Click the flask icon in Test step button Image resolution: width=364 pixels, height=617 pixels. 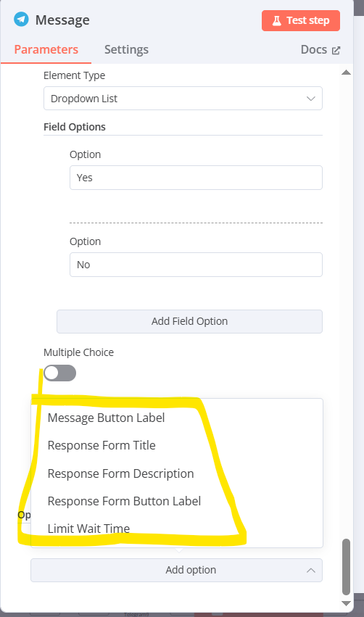(277, 20)
